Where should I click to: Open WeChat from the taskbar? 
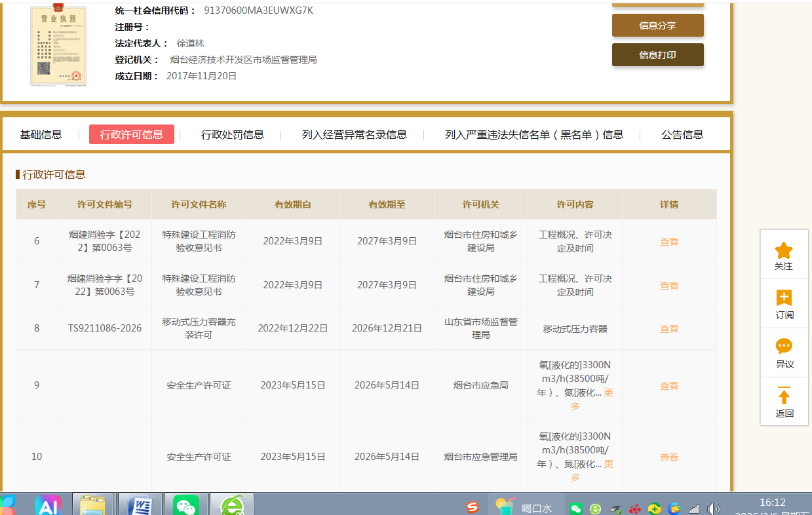pos(186,506)
